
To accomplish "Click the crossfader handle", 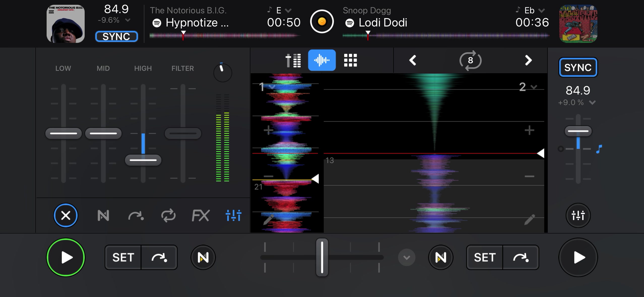I will (322, 257).
